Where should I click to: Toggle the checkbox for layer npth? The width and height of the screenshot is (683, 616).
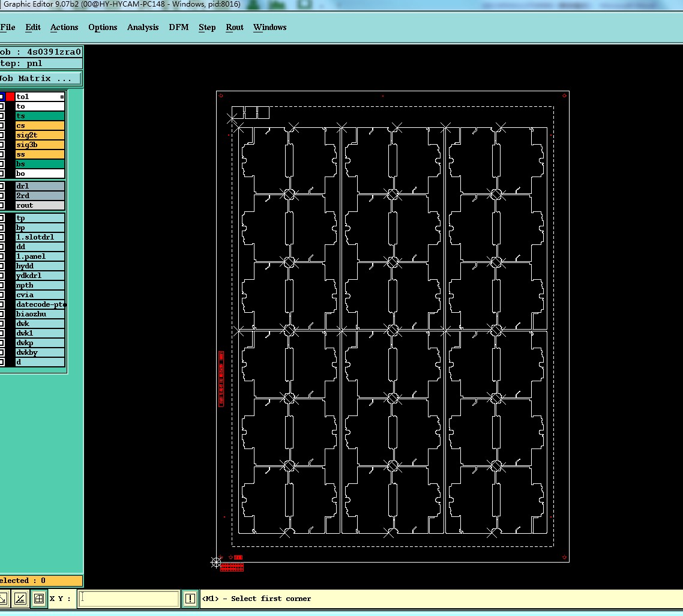(x=2, y=285)
